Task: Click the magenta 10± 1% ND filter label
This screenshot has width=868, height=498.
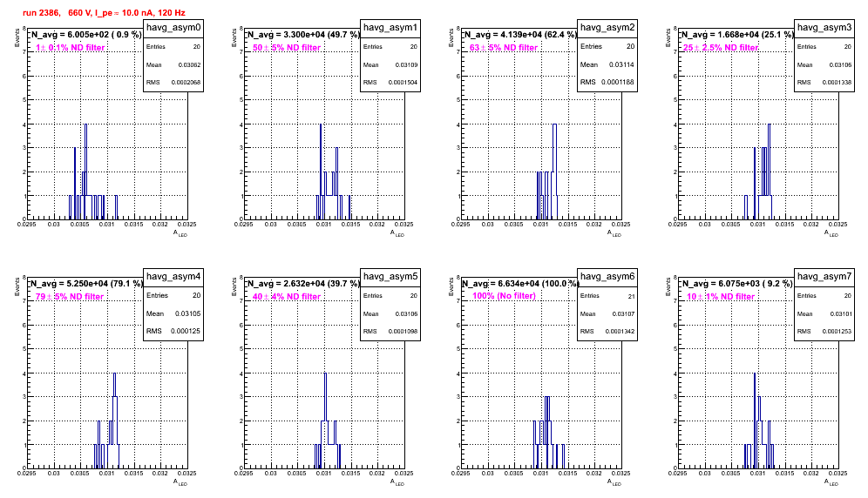Action: [721, 297]
